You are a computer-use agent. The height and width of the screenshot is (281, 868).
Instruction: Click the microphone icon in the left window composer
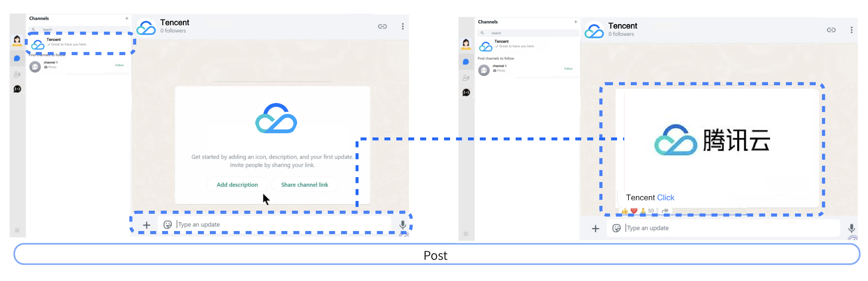(402, 225)
